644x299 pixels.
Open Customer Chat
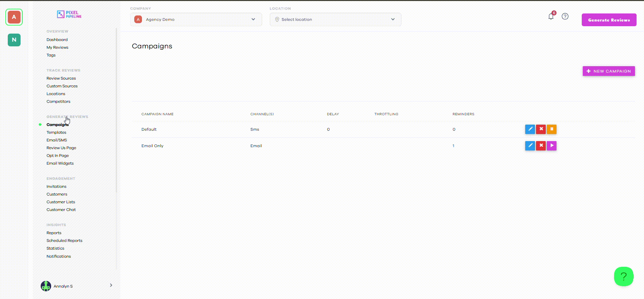61,210
